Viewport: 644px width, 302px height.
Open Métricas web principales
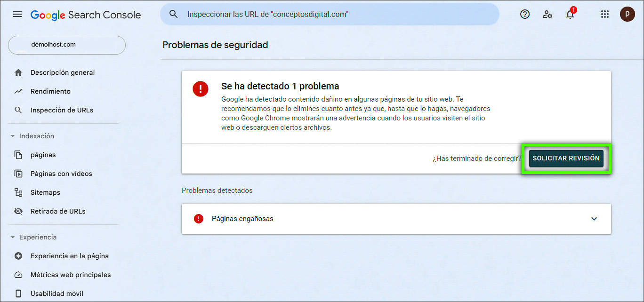71,275
